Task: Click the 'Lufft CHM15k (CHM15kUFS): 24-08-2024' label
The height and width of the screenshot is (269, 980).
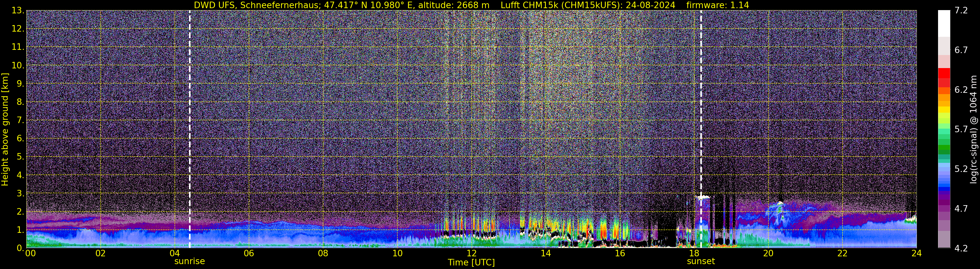Action: coord(588,5)
